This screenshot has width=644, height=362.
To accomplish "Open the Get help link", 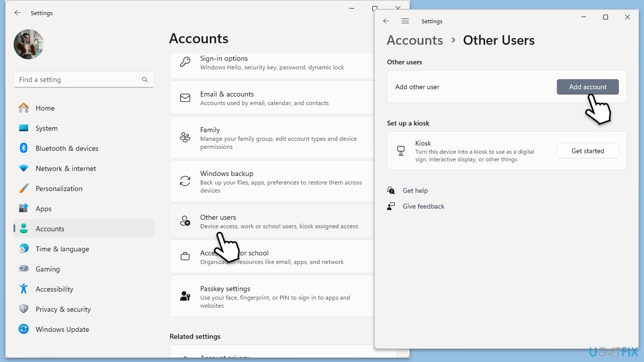I will tap(415, 191).
